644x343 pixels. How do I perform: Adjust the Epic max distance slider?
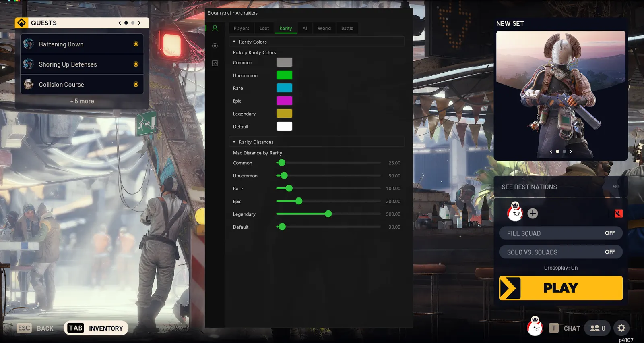point(328,201)
